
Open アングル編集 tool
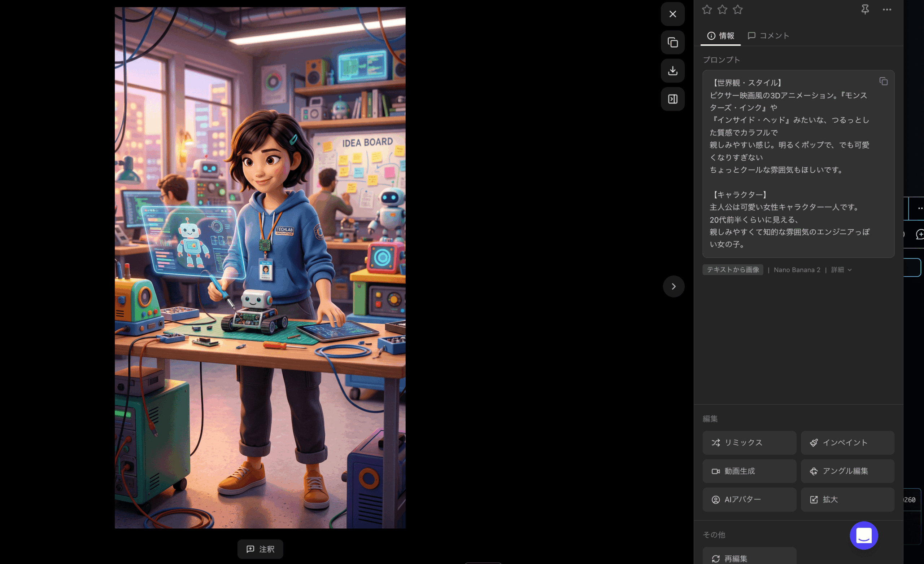click(847, 471)
